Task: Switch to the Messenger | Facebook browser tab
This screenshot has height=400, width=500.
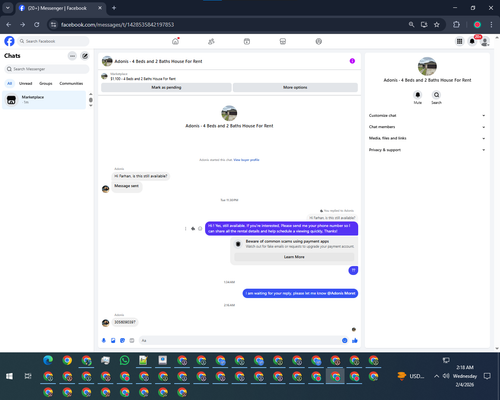Action: click(61, 8)
